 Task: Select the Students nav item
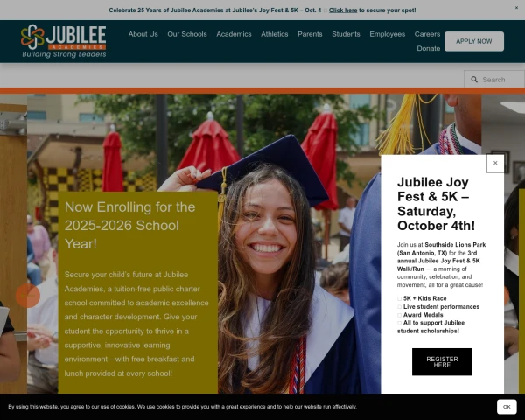pos(346,34)
